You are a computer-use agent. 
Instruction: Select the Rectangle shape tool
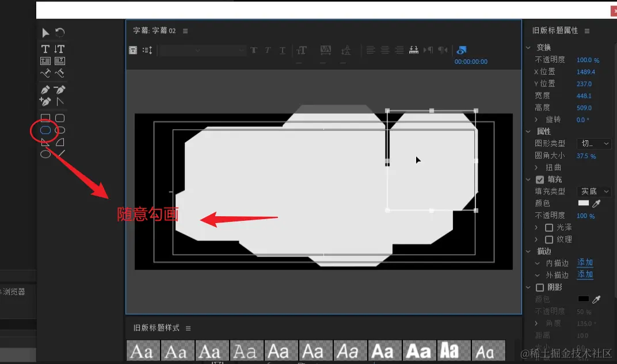point(45,118)
